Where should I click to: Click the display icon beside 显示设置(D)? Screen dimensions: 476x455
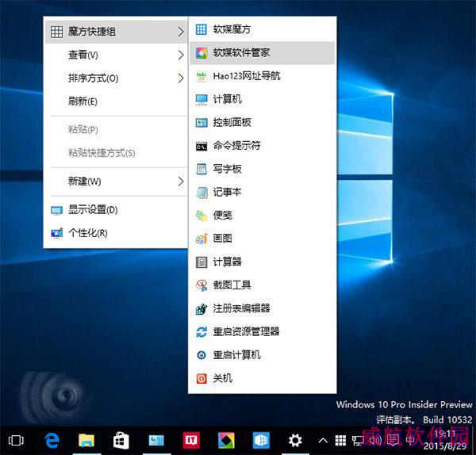57,210
